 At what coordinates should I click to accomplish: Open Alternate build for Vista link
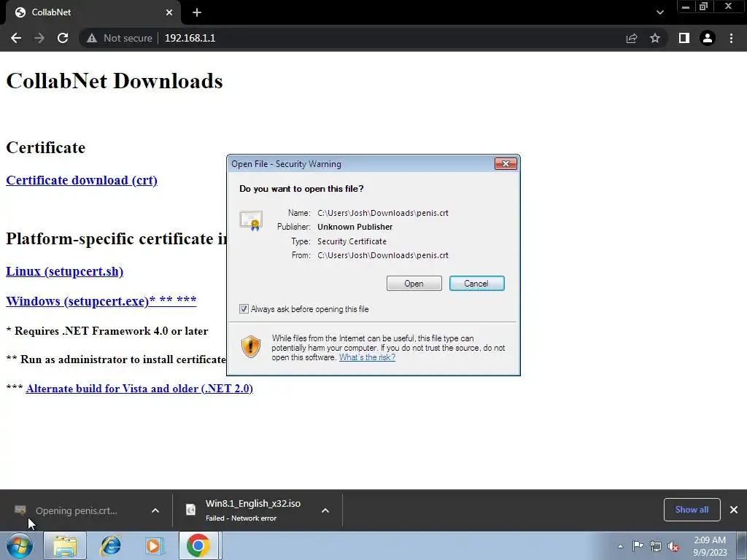click(139, 389)
